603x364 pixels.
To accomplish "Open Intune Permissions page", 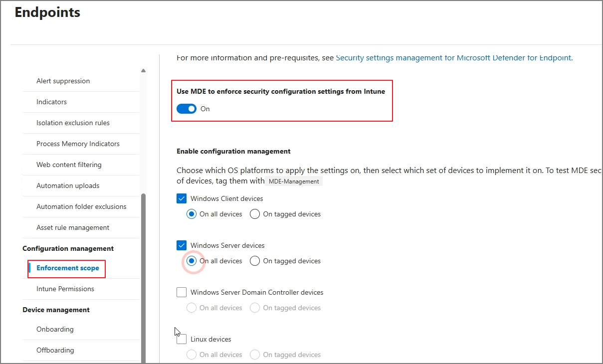I will click(x=65, y=289).
